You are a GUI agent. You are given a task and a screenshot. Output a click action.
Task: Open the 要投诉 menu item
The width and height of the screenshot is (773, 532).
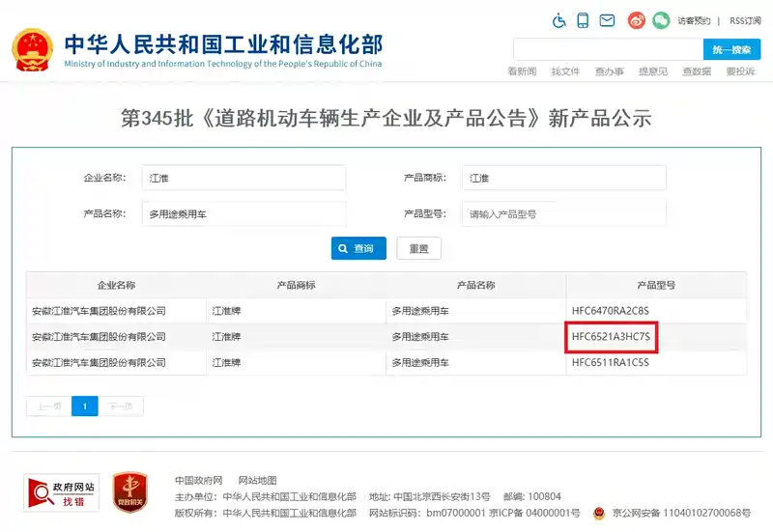(x=740, y=71)
